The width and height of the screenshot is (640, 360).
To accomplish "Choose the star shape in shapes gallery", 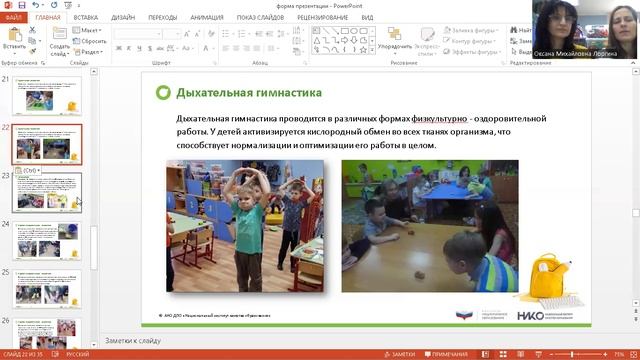I will [x=363, y=50].
